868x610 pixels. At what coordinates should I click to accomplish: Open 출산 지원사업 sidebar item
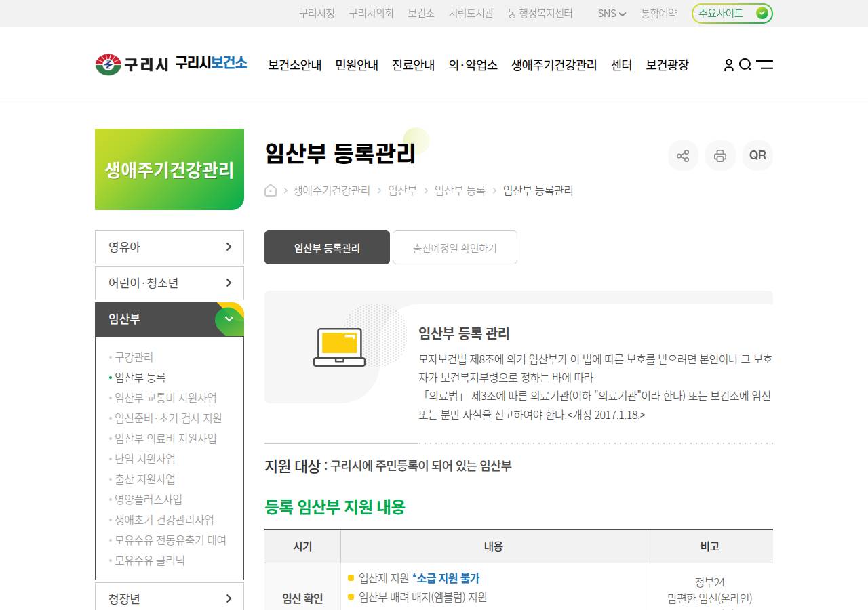(x=144, y=479)
